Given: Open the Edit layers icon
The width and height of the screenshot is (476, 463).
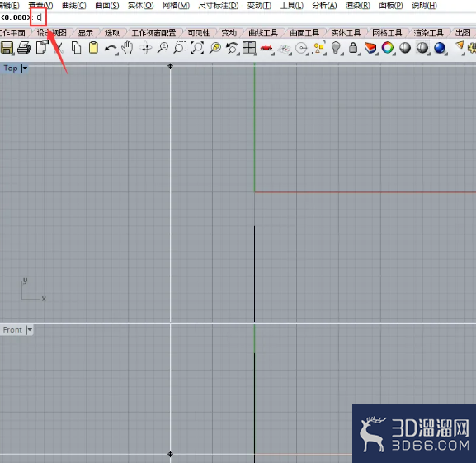Looking at the screenshot, I should [x=370, y=48].
